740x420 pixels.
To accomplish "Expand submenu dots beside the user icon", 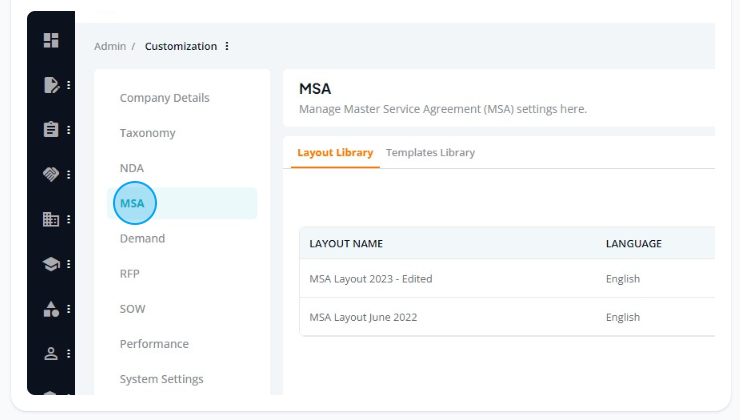I will tap(69, 353).
